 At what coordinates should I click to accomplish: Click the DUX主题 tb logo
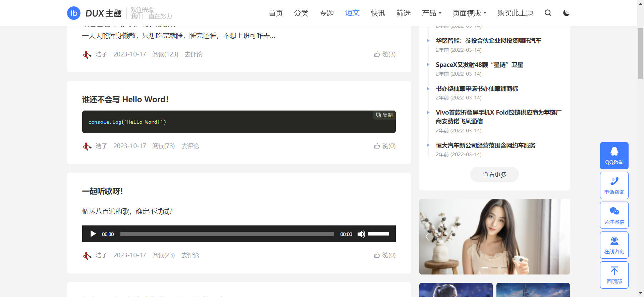pos(74,13)
